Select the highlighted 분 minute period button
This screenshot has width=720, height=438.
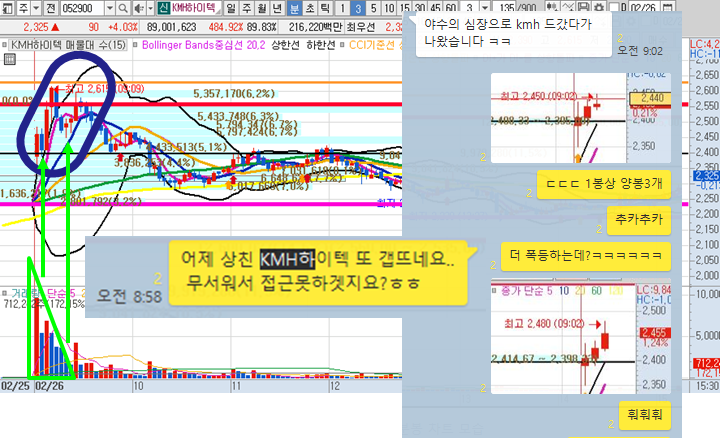click(x=294, y=8)
